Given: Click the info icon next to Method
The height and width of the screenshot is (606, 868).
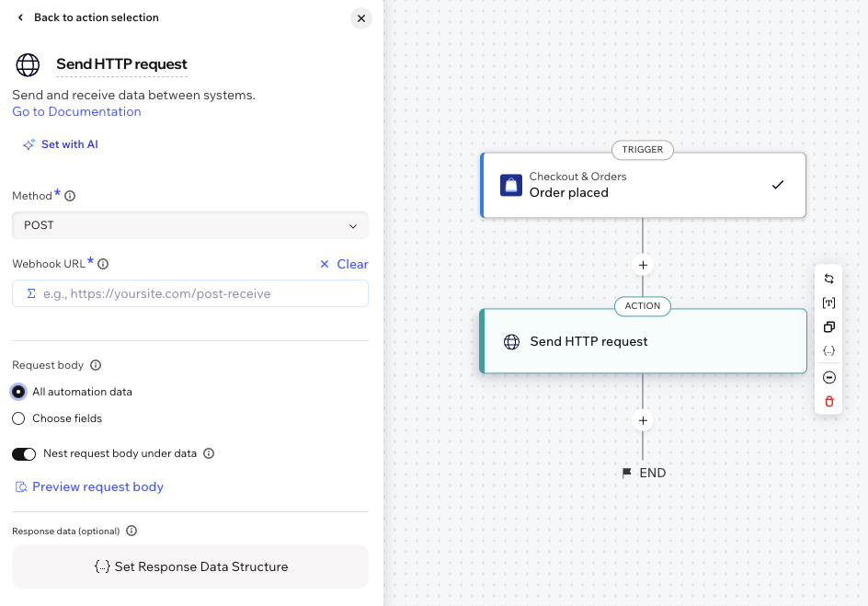Looking at the screenshot, I should [70, 196].
